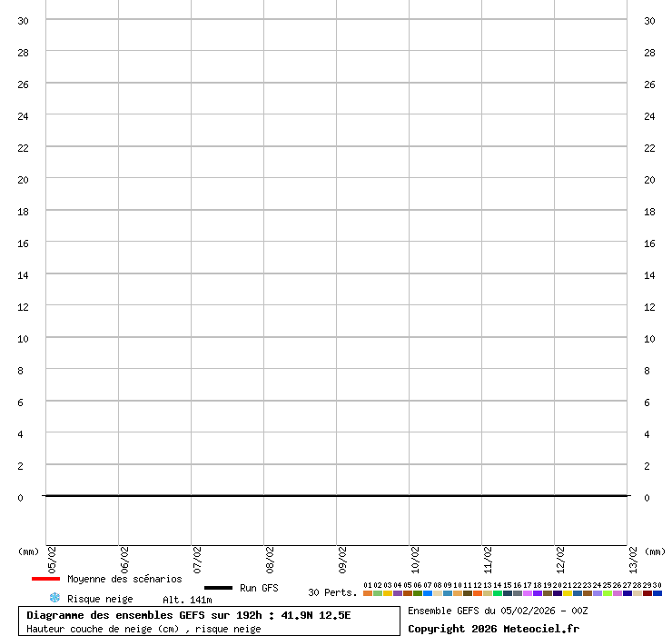Image resolution: width=672 pixels, height=636 pixels.
Task: Click the Hauteur couche de neige subtitle
Action: (143, 629)
